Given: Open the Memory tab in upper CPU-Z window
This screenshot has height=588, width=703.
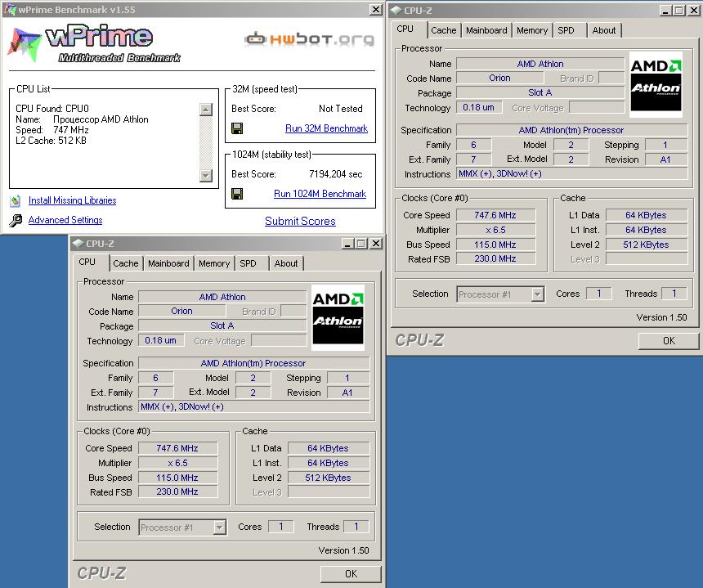Looking at the screenshot, I should (x=531, y=30).
